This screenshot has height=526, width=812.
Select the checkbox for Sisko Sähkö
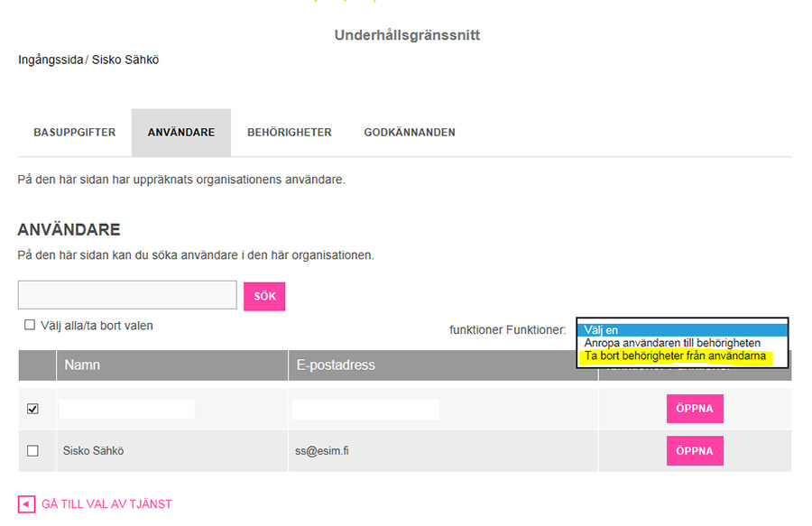coord(33,451)
